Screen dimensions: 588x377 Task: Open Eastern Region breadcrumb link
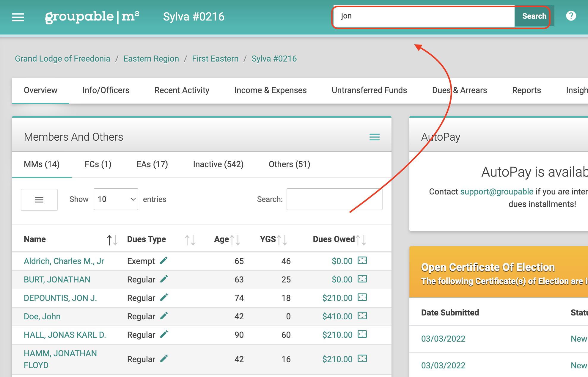pyautogui.click(x=151, y=59)
